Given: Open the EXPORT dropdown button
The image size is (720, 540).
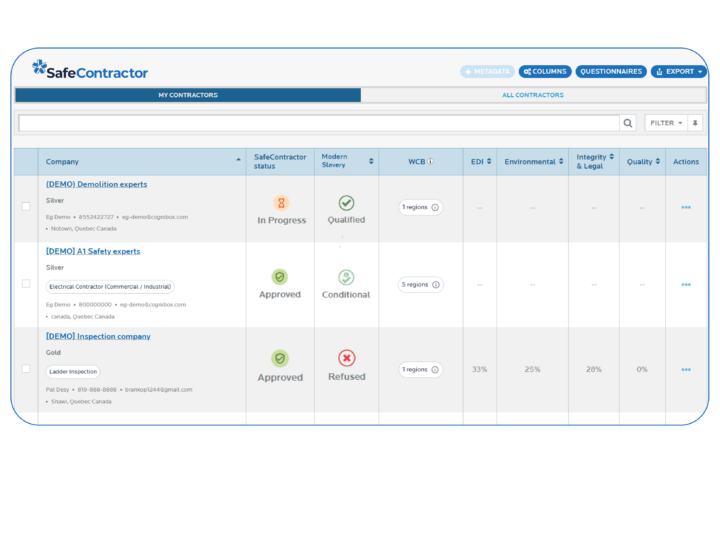Looking at the screenshot, I should 679,72.
